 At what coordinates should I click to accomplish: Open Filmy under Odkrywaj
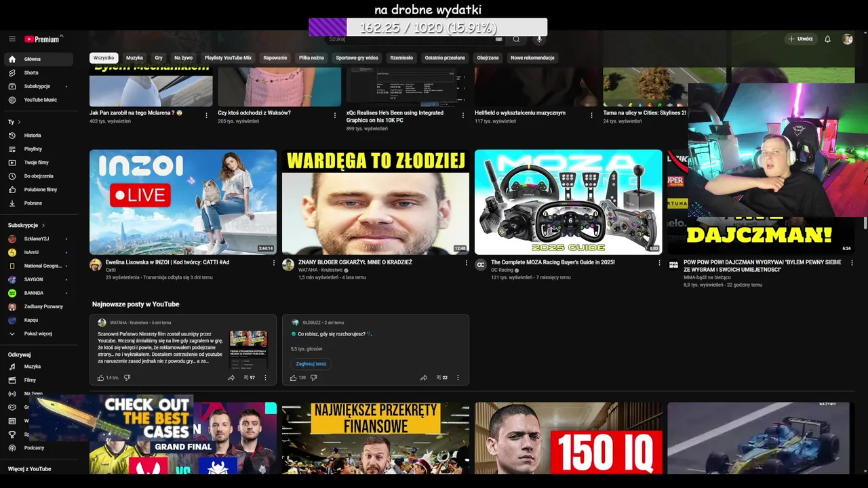coord(38,380)
